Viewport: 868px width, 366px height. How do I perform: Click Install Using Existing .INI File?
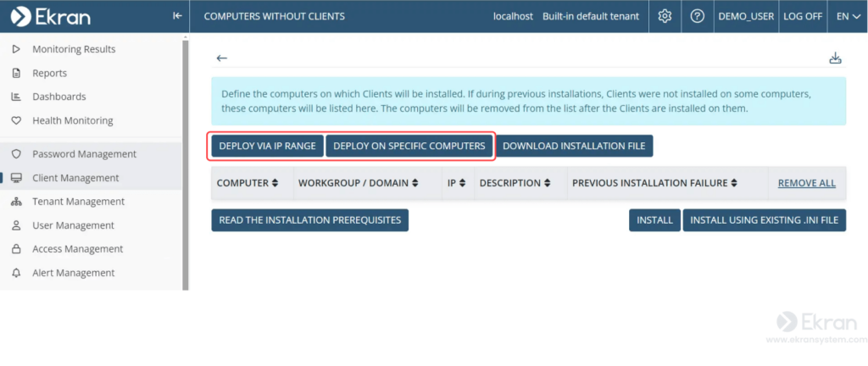click(x=765, y=220)
